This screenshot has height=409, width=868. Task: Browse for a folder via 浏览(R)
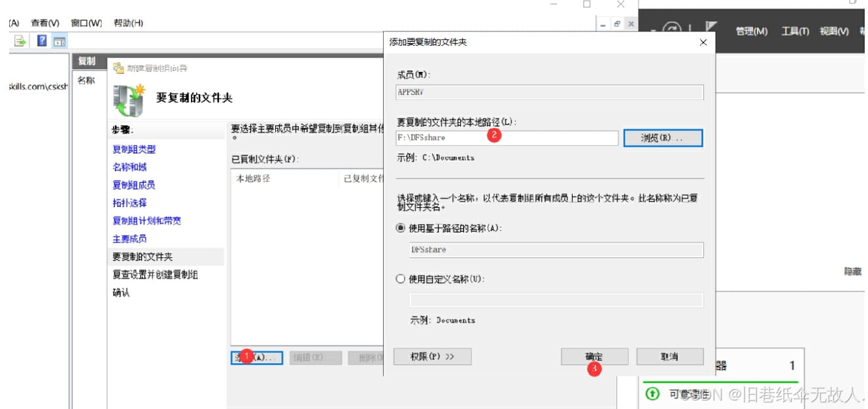662,137
